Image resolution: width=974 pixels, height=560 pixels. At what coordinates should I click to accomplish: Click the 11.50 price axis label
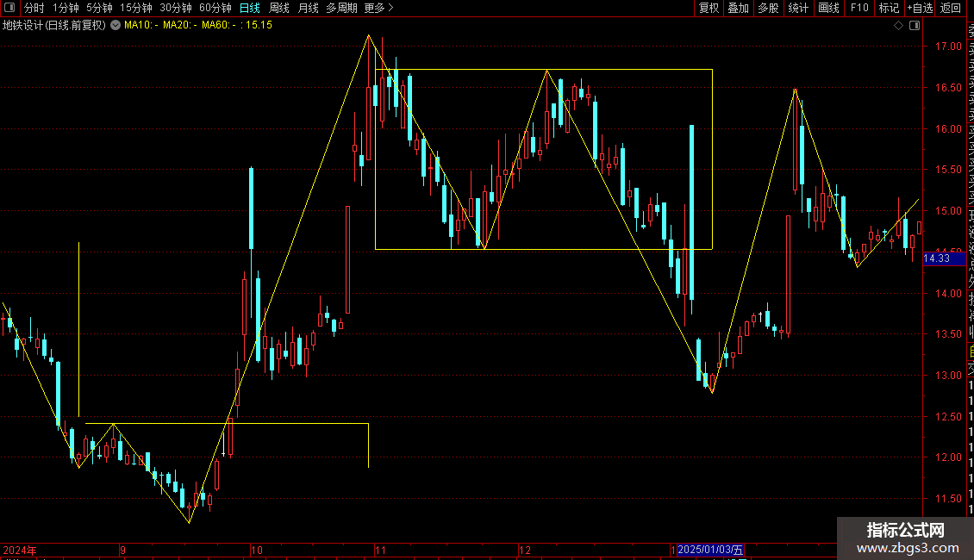click(x=948, y=498)
